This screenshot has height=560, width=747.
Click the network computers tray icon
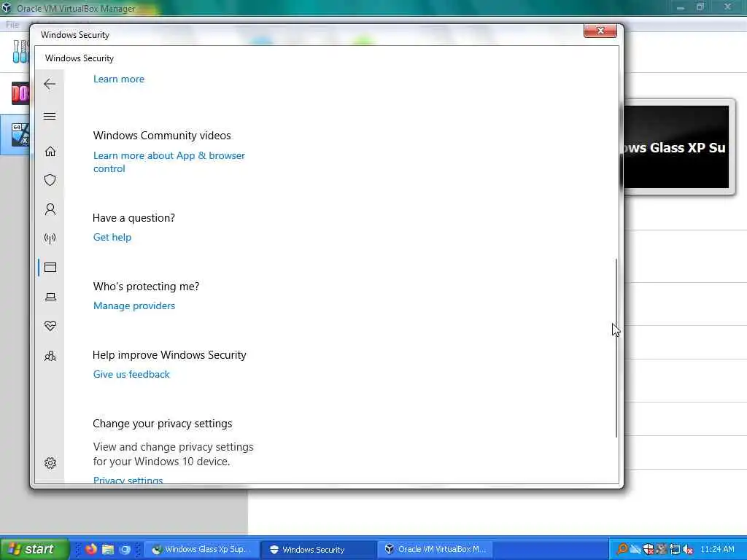pos(675,549)
